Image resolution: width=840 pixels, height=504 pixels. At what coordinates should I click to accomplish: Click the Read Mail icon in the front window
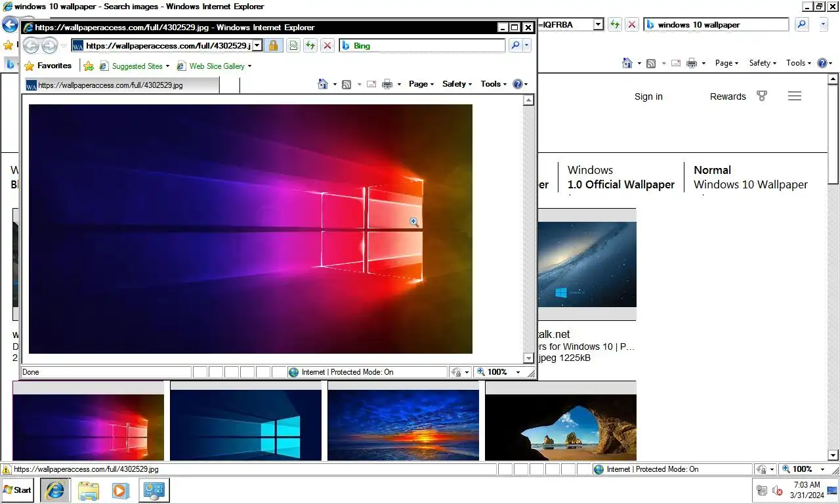[x=371, y=84]
